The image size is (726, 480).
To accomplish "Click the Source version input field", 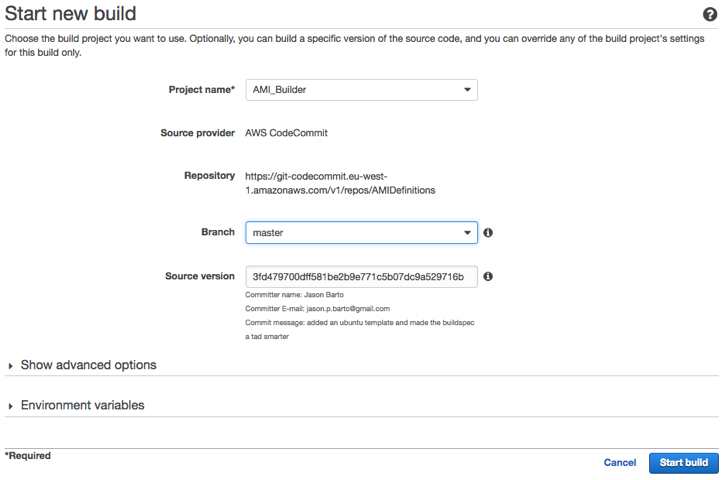I will coord(361,277).
